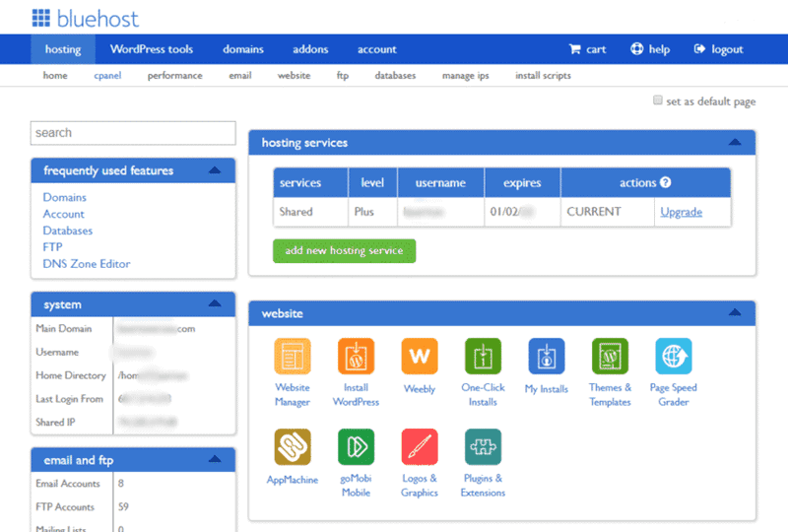This screenshot has height=532, width=788.
Task: Collapse the email and ftp panel
Action: 215,459
